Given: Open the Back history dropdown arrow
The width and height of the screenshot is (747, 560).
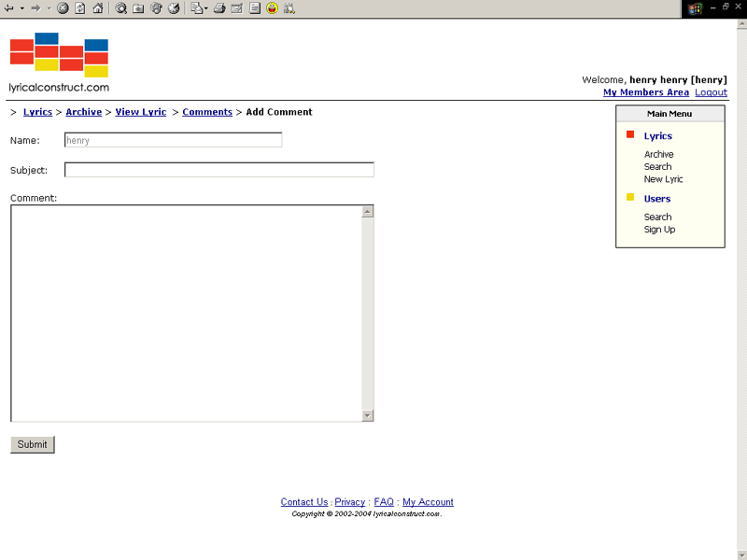Looking at the screenshot, I should [21, 8].
